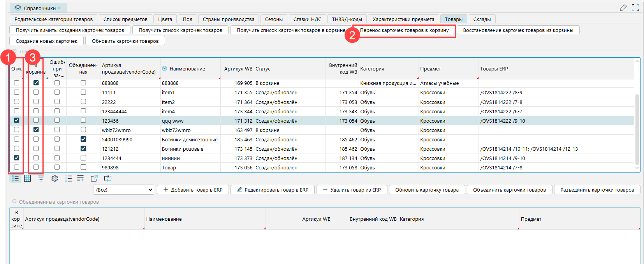Screen dimensions: 644x264
Task: Click Создание новых карточек button
Action: click(46, 41)
